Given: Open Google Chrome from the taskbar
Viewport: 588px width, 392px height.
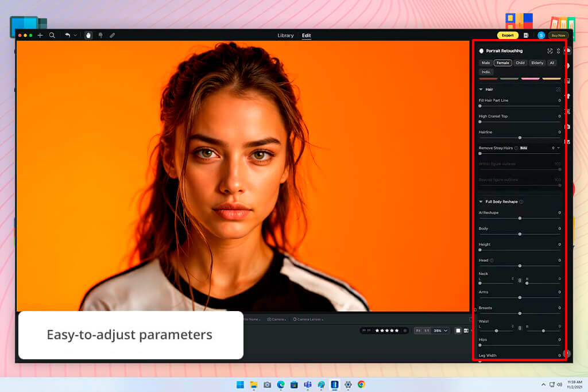Looking at the screenshot, I should click(x=361, y=385).
